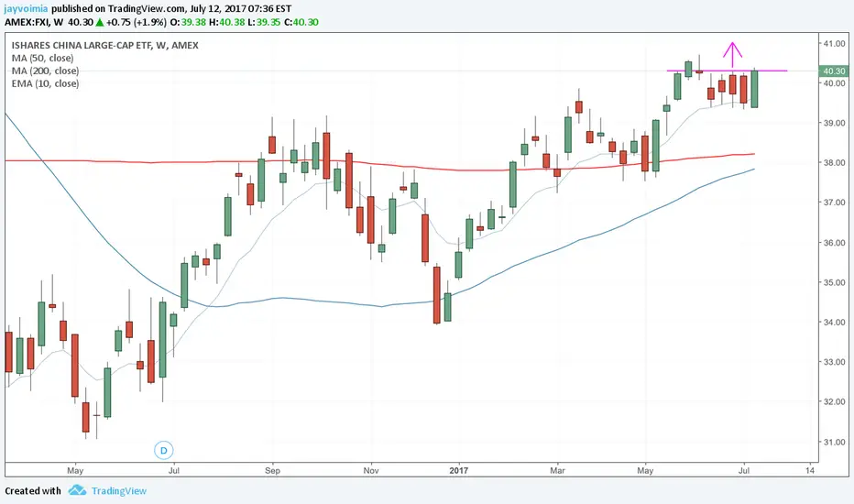854x504 pixels.
Task: Click the 40.30 current price tag
Action: (x=834, y=71)
